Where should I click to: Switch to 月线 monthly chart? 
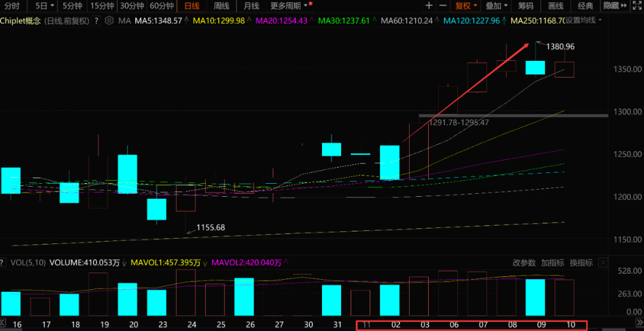coord(252,6)
